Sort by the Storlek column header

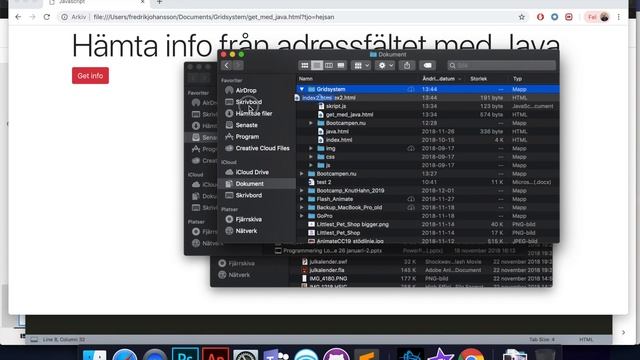[x=478, y=79]
